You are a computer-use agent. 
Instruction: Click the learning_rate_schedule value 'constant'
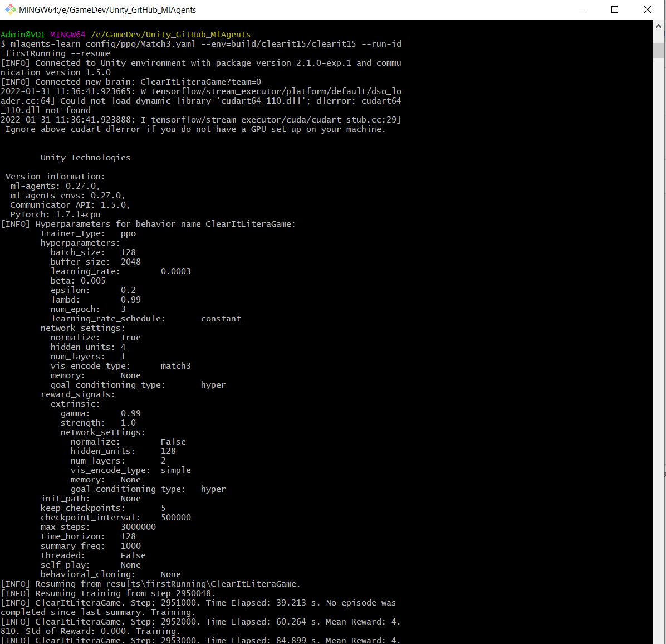(x=221, y=319)
